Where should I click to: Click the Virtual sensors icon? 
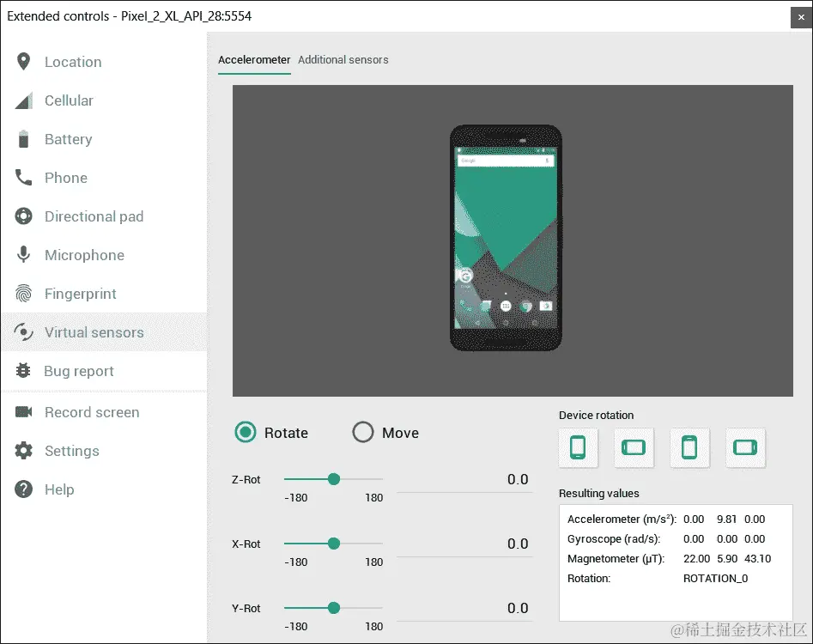tap(23, 331)
